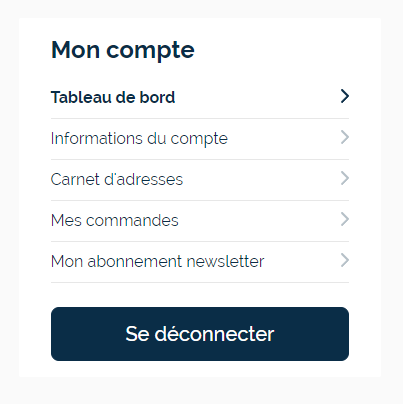
Task: Manage newsletter via the Mon abonnement newsletter link
Action: [x=158, y=261]
